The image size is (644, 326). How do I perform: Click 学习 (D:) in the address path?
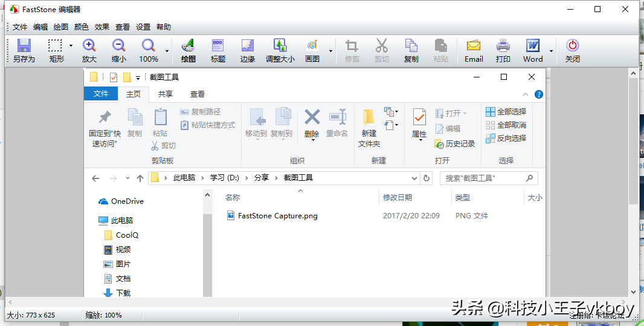click(x=225, y=178)
